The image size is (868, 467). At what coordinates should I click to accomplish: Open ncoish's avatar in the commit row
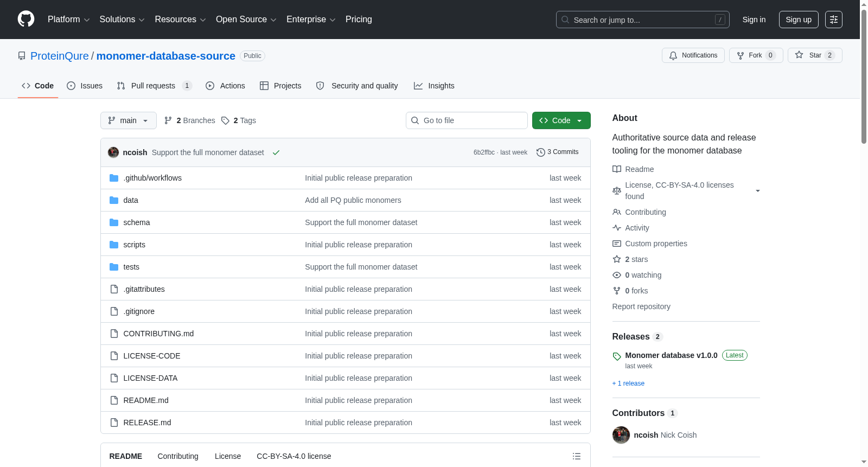pos(113,152)
